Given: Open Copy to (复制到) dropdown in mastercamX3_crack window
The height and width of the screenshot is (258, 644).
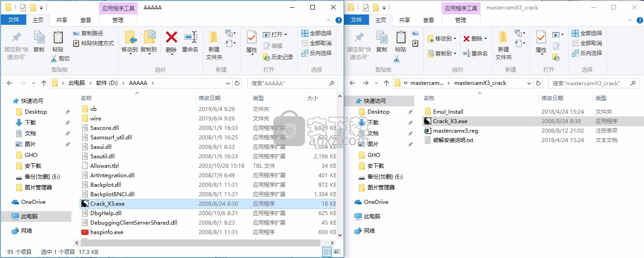Looking at the screenshot, I should pos(454,53).
